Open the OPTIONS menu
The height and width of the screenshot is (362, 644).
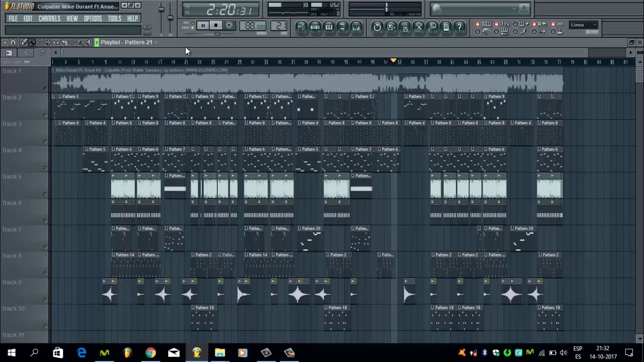pos(93,19)
